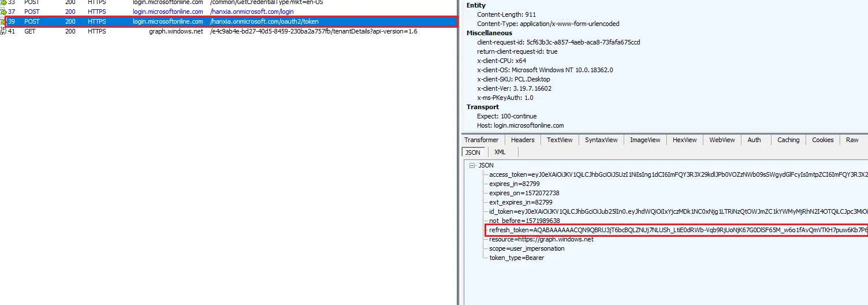Select the resource=https://graph.windows.net node
The width and height of the screenshot is (868, 305).
point(541,239)
